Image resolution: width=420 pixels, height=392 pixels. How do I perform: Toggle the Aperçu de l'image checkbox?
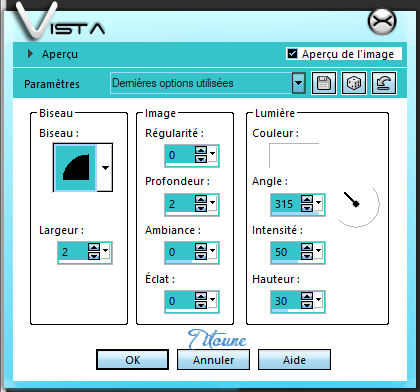point(292,54)
